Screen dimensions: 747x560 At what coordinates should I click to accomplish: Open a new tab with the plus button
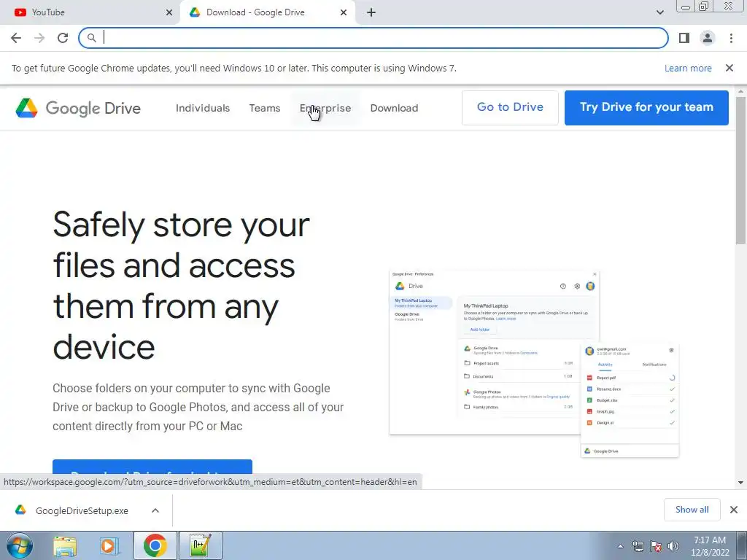point(371,12)
